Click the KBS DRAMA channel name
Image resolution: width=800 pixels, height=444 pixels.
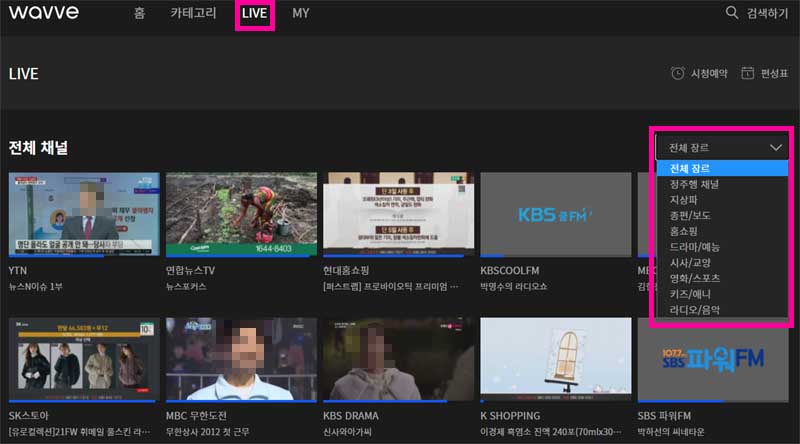point(351,416)
